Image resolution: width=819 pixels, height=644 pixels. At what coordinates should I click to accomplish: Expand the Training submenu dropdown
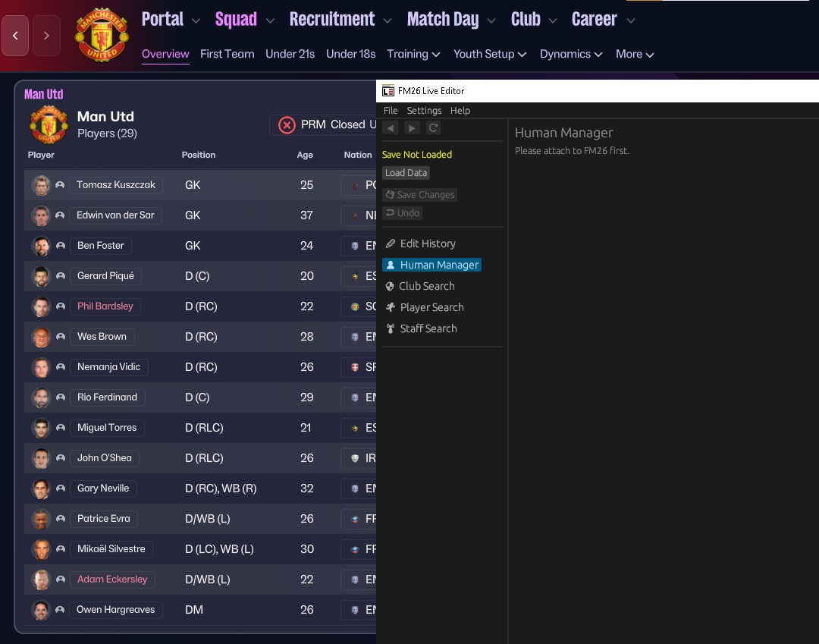click(x=435, y=55)
